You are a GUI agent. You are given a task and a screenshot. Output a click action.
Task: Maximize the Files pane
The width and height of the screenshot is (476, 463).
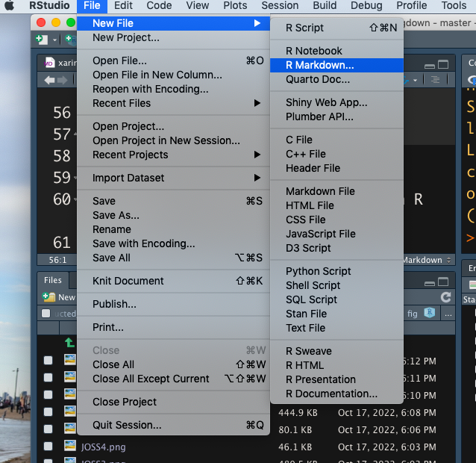point(443,282)
